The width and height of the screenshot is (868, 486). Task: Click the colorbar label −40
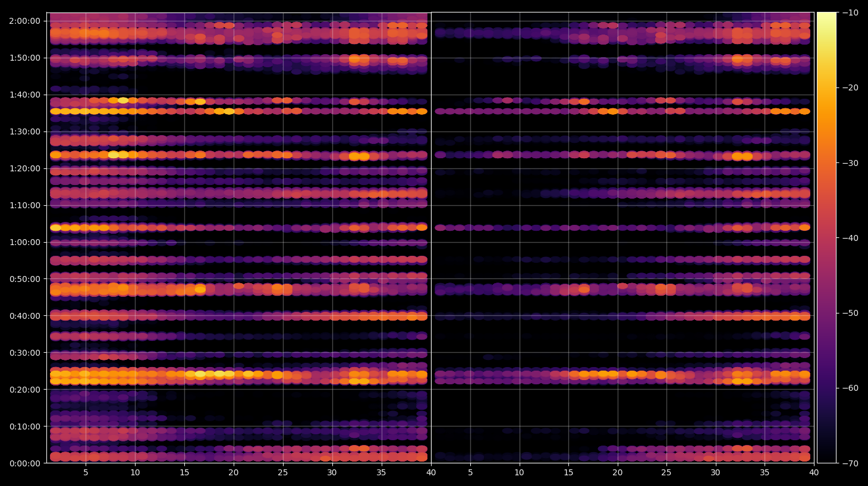[x=851, y=238]
